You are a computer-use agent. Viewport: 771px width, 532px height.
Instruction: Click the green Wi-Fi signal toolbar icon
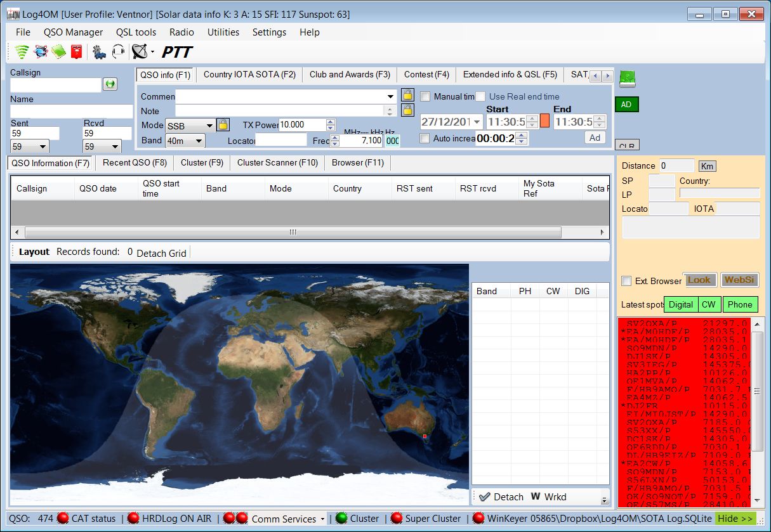point(22,52)
